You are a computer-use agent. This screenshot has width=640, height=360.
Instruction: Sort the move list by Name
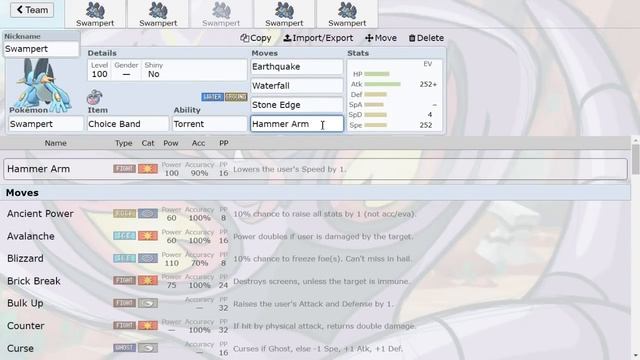(56, 143)
